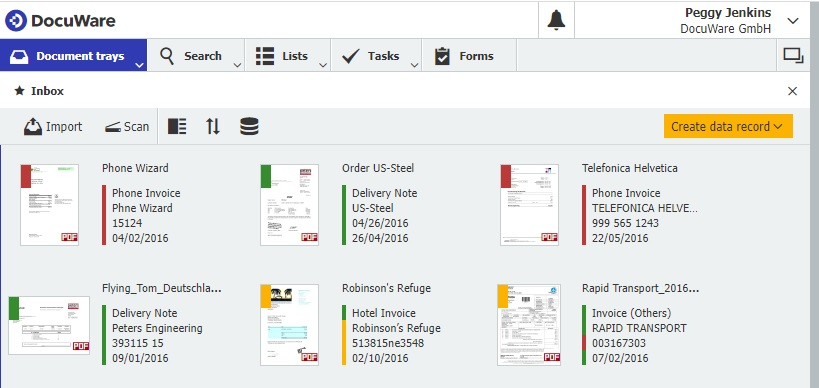Click PDF badge on Order US-Steel thumbnail

310,237
